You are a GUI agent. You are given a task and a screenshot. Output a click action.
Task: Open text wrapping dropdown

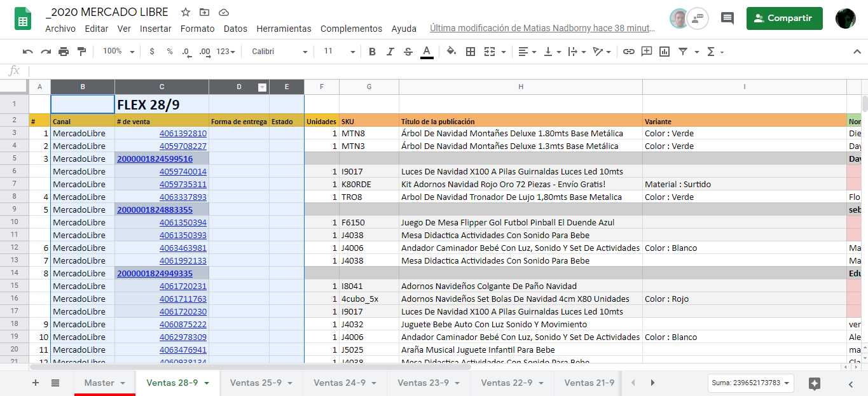pyautogui.click(x=577, y=52)
